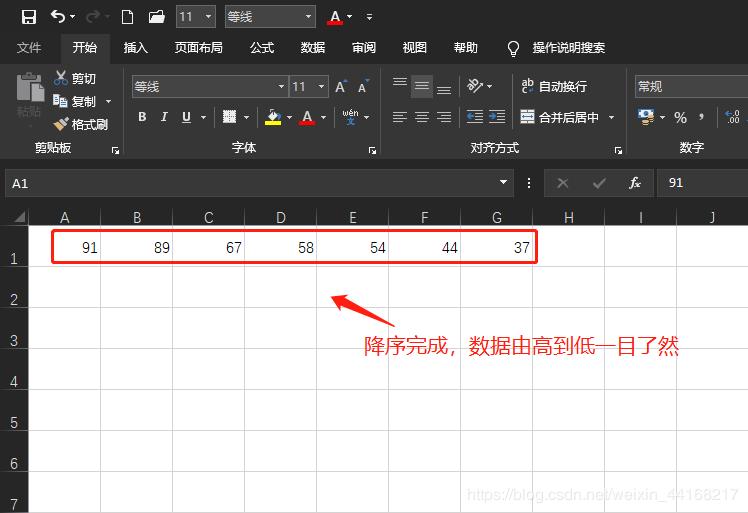Click the formula bar confirm checkmark
Viewport: 748px width, 513px height.
pyautogui.click(x=599, y=183)
